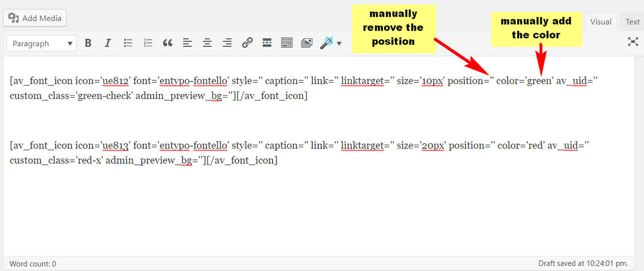Toggle italic formatting
This screenshot has height=271, width=644.
click(x=107, y=43)
